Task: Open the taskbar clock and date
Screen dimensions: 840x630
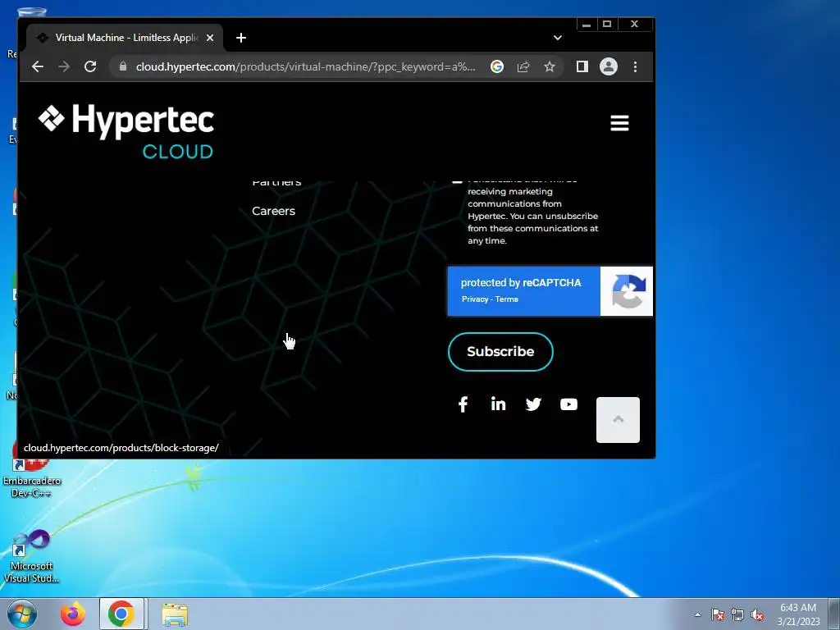Action: click(798, 614)
